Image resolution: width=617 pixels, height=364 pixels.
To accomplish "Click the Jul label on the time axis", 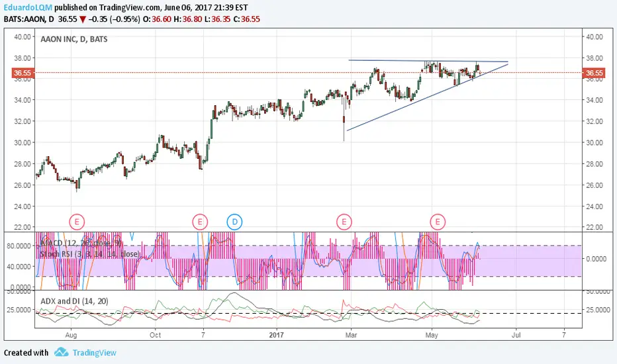I will (x=516, y=335).
